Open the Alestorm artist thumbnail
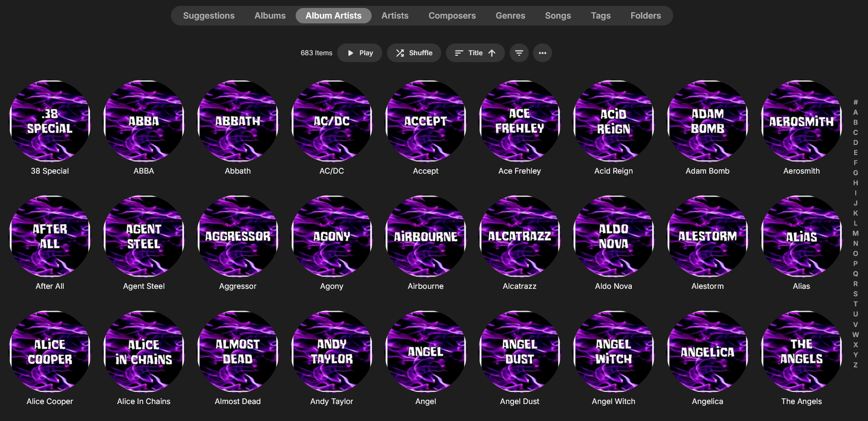Image resolution: width=868 pixels, height=421 pixels. 708,236
